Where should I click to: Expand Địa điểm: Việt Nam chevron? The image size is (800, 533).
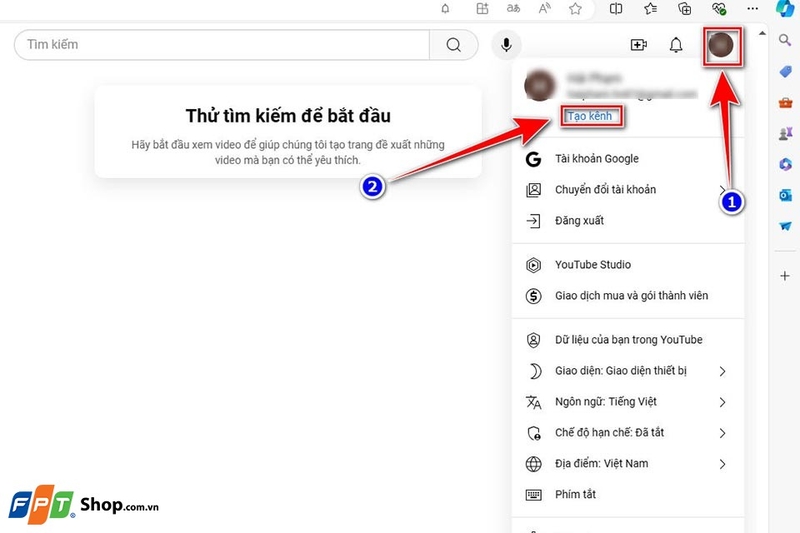click(x=722, y=464)
